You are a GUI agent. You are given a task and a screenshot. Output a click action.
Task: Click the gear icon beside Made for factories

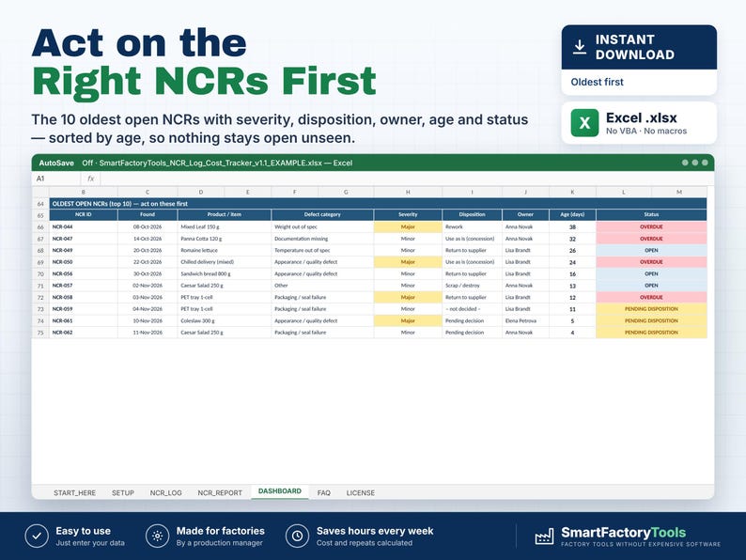pyautogui.click(x=158, y=536)
